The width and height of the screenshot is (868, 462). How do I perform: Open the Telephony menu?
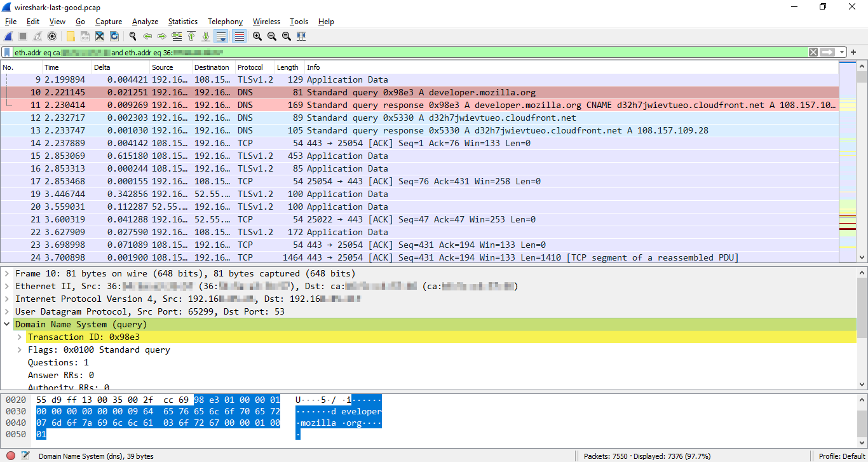pos(225,22)
